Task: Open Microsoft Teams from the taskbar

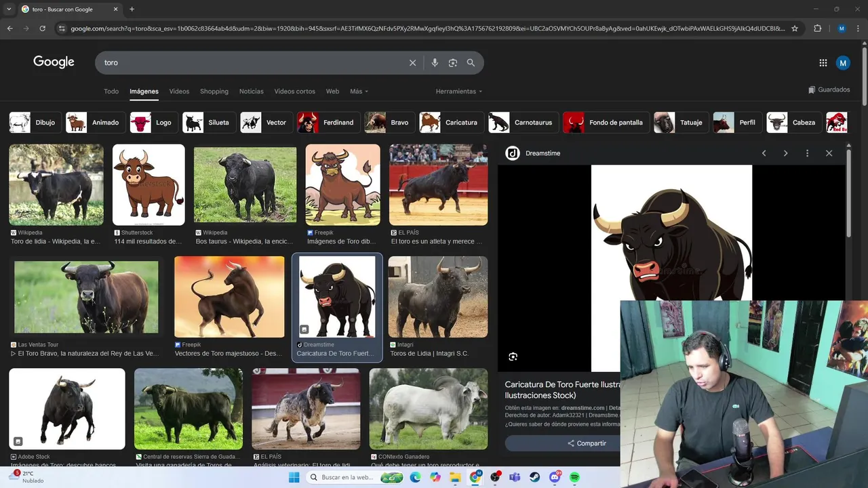Action: [515, 477]
